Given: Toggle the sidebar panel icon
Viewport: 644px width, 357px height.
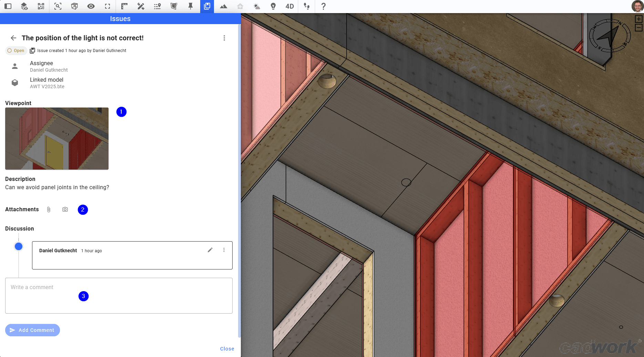Looking at the screenshot, I should click(7, 6).
